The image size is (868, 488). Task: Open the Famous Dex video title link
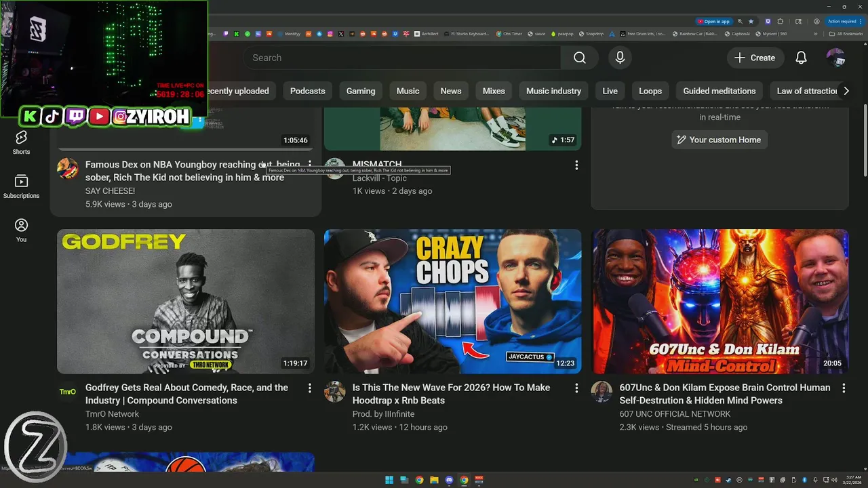coord(193,171)
